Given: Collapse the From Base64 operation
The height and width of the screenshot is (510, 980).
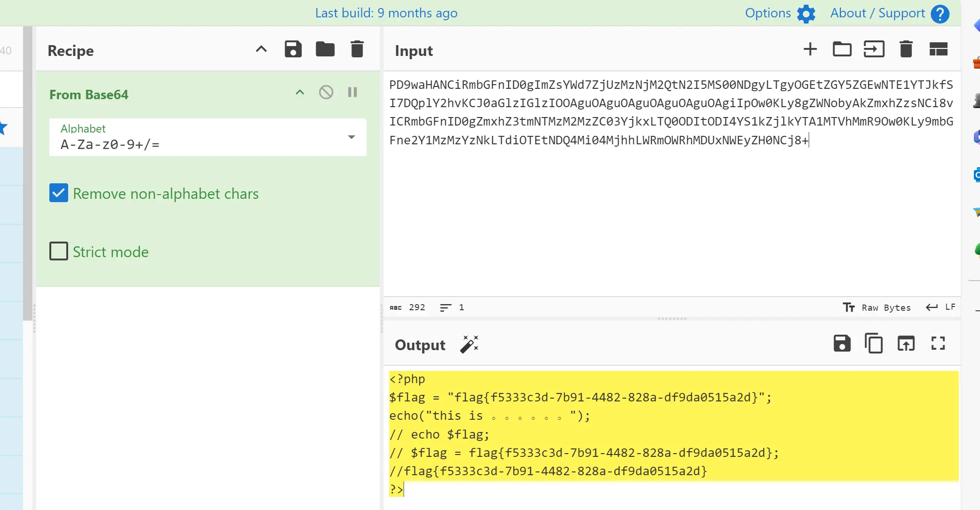Looking at the screenshot, I should (x=300, y=92).
